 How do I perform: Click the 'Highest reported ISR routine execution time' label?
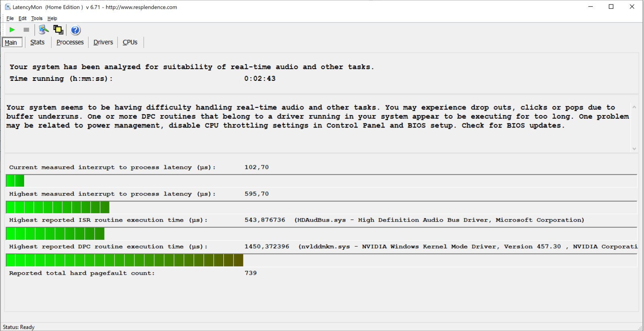click(x=108, y=220)
